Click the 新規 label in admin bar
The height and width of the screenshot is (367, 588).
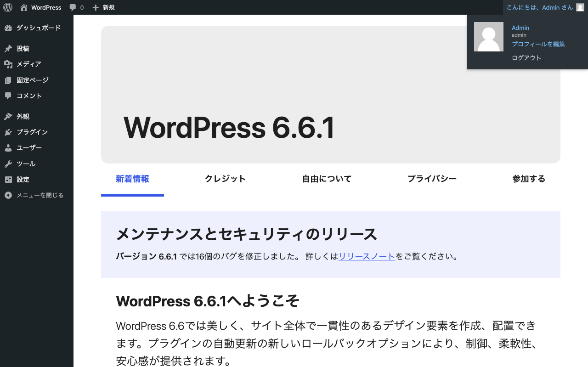[x=109, y=7]
